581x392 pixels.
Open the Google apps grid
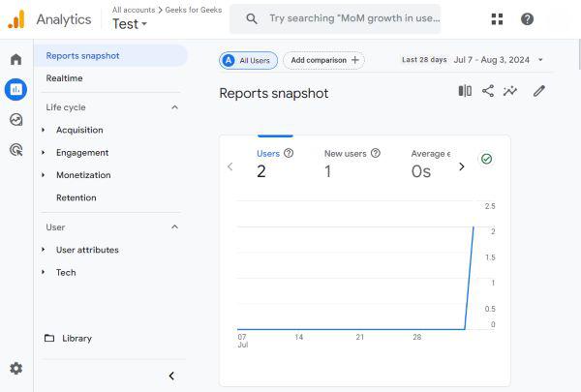click(497, 19)
